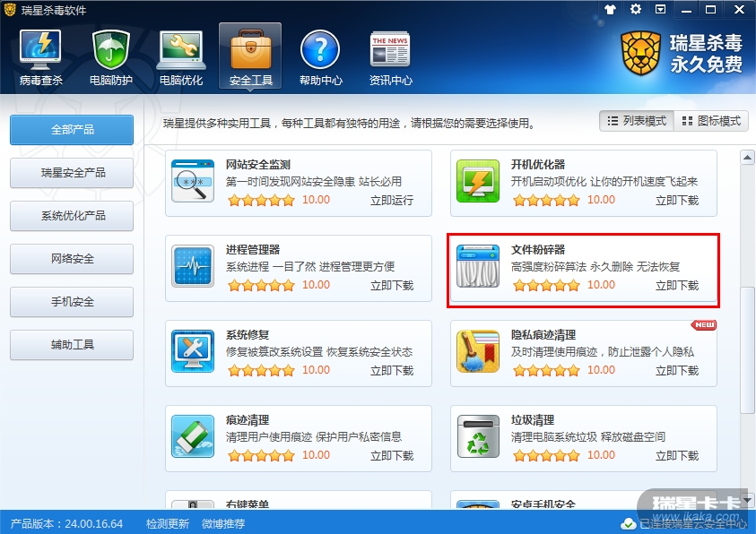
Task: Click the Rising lion logo
Action: 641,53
